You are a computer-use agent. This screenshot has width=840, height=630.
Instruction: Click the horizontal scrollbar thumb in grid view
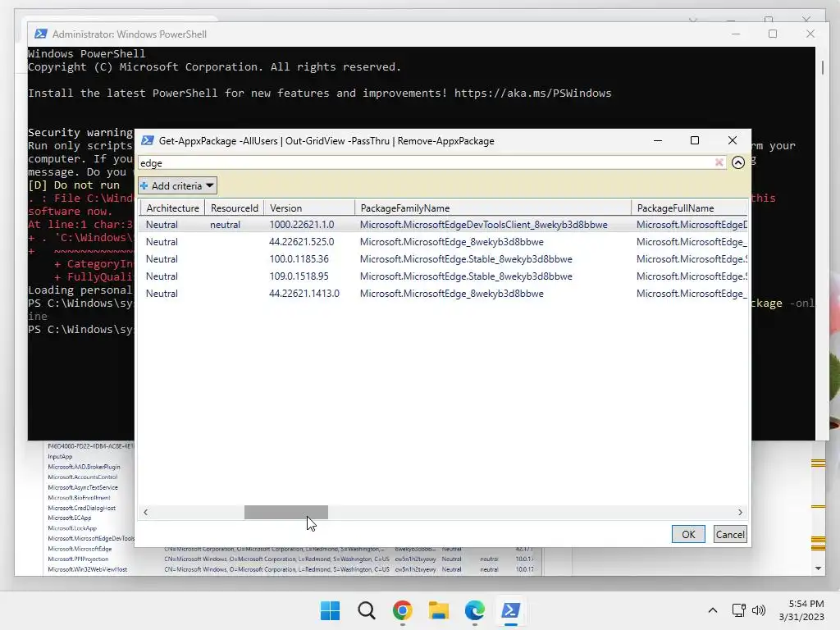tap(286, 512)
